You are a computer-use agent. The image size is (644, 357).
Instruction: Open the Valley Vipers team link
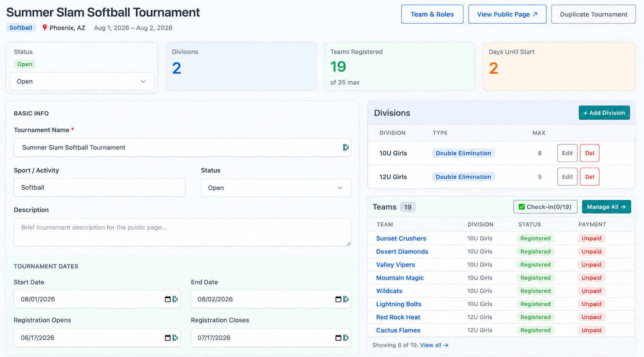coord(395,265)
